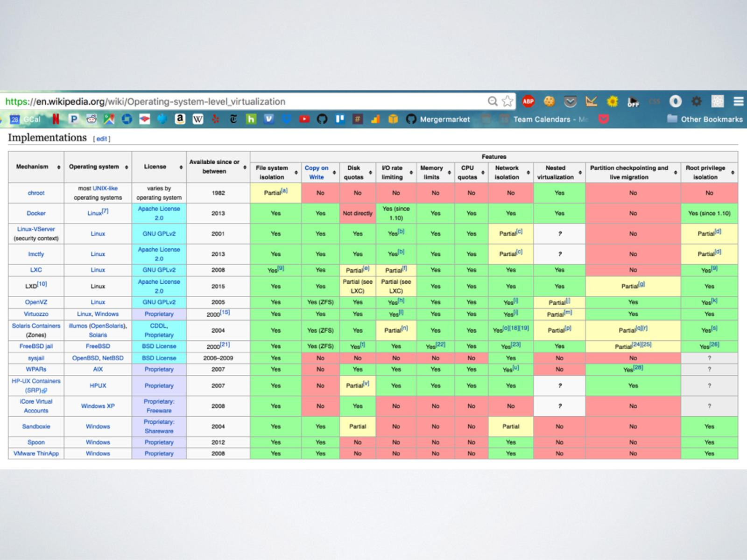747x560 pixels.
Task: Click the white circle O extension icon
Action: click(x=676, y=101)
